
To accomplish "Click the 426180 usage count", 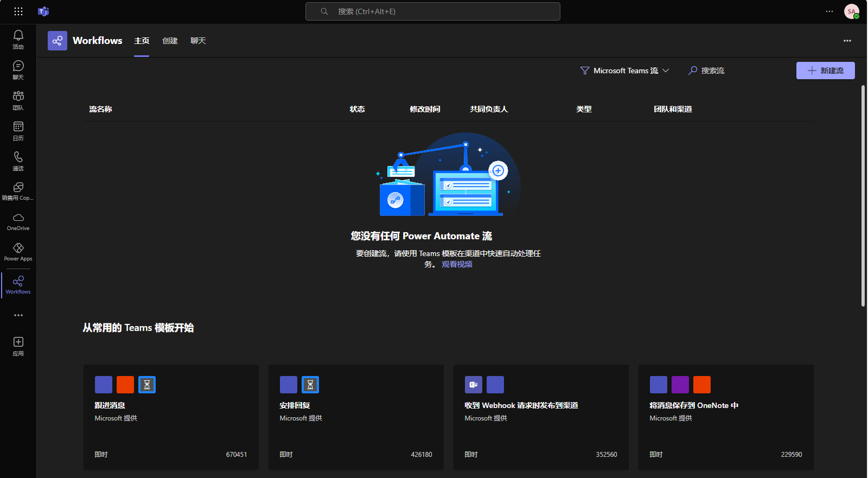I will pos(422,455).
